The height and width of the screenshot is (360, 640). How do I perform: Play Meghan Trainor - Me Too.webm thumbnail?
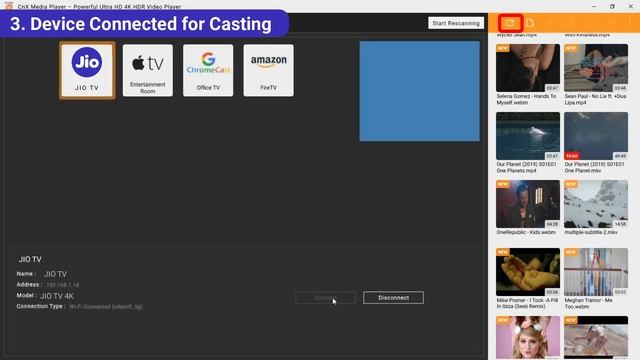click(596, 272)
